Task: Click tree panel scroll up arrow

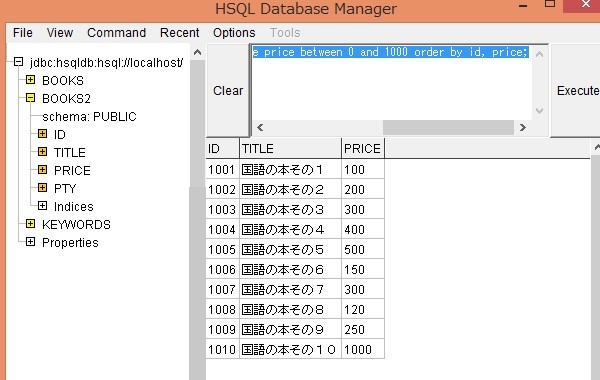Action: (197, 52)
